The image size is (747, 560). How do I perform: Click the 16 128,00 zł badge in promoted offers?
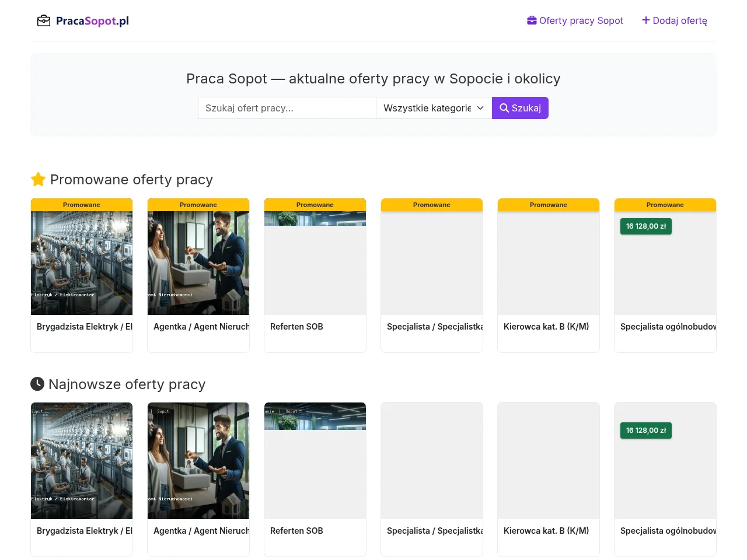(x=646, y=226)
